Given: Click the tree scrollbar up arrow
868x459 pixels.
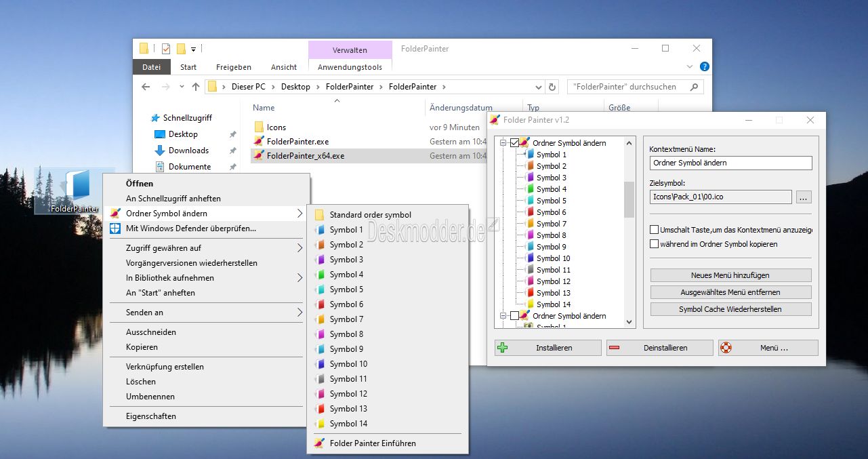Looking at the screenshot, I should (629, 143).
